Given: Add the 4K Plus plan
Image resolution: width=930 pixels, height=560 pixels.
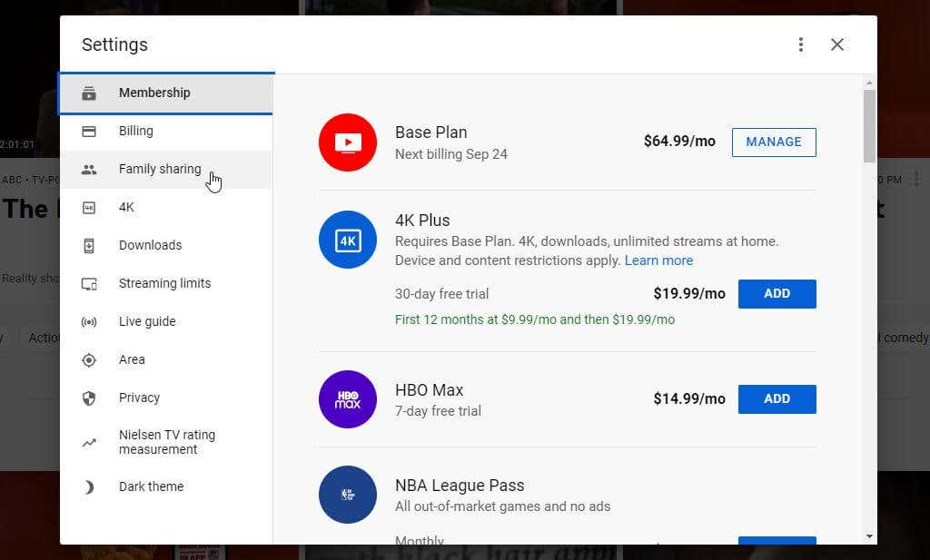Looking at the screenshot, I should point(777,293).
